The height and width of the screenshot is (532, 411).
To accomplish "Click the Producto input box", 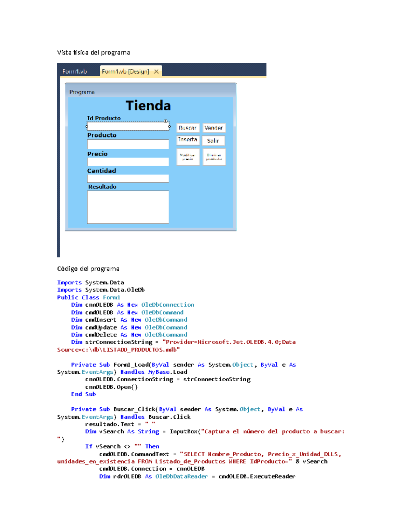I will [128, 144].
